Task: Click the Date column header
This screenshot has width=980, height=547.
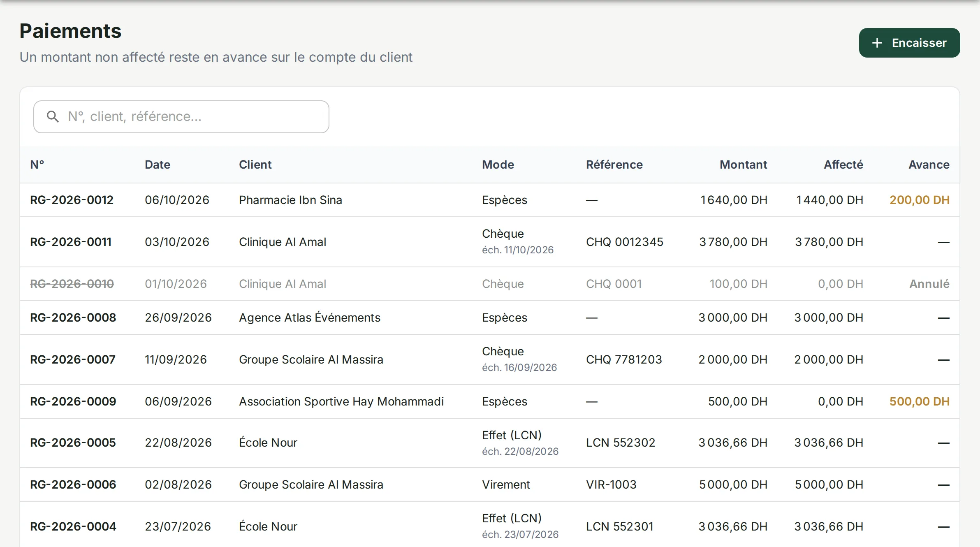Action: pos(158,165)
